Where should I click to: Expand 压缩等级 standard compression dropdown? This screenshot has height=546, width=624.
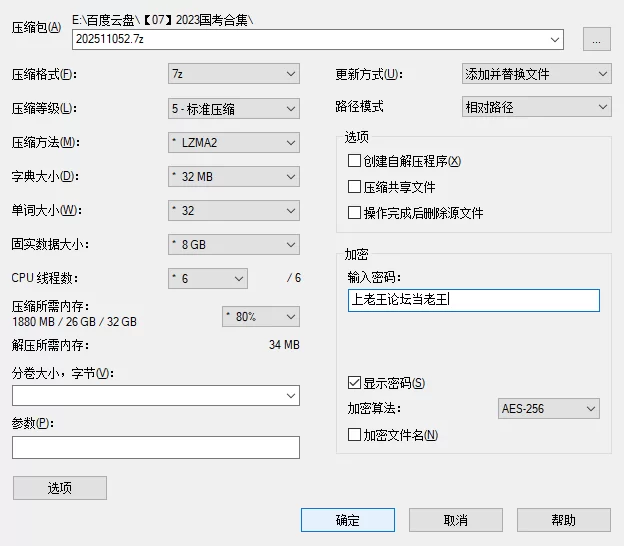click(234, 108)
